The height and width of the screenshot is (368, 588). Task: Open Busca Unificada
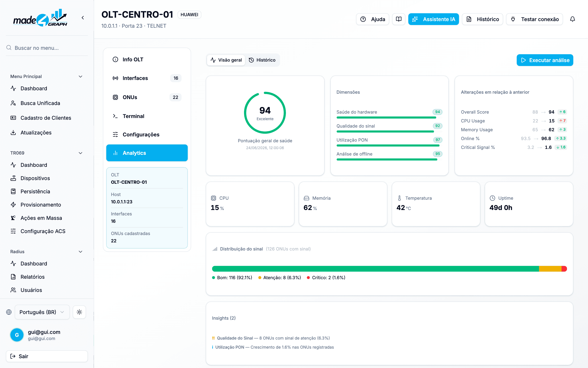(x=47, y=103)
